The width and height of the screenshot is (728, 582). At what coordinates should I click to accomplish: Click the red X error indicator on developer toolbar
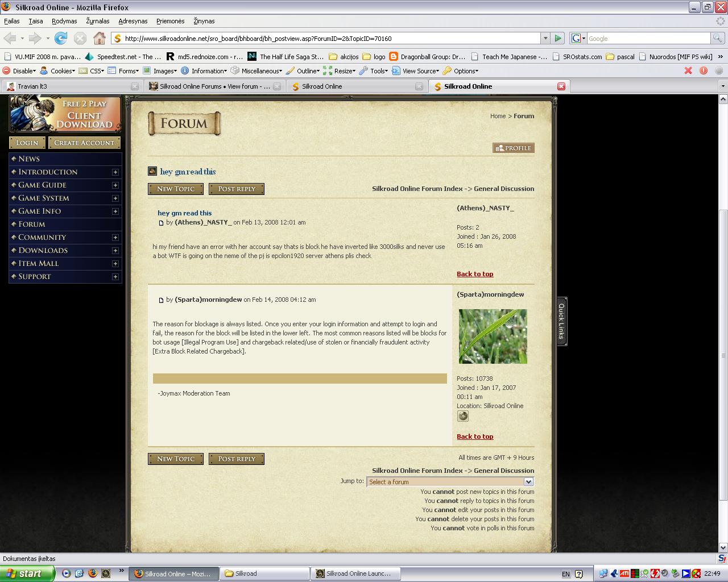(x=688, y=70)
